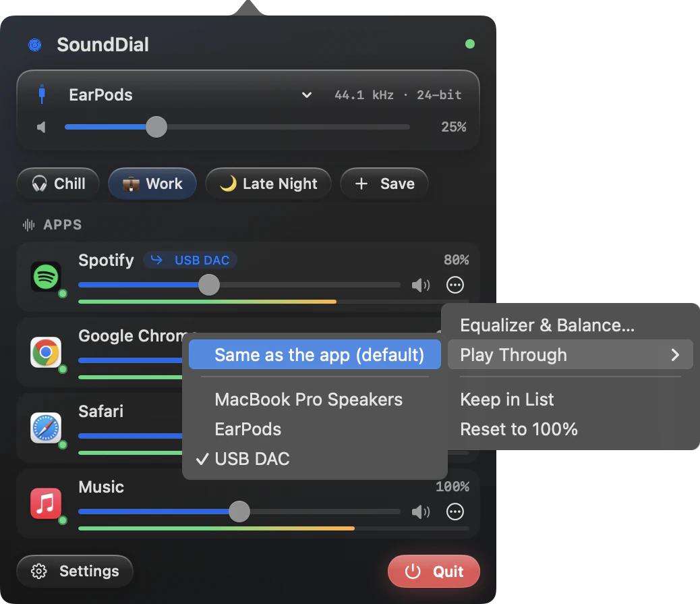Image resolution: width=700 pixels, height=604 pixels.
Task: Choose Reset to 100%
Action: pos(570,429)
